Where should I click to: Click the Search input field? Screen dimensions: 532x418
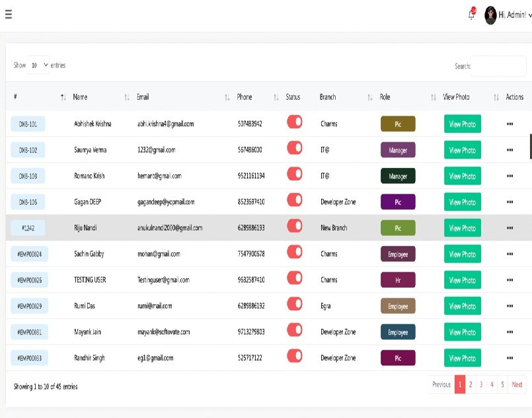tap(498, 66)
